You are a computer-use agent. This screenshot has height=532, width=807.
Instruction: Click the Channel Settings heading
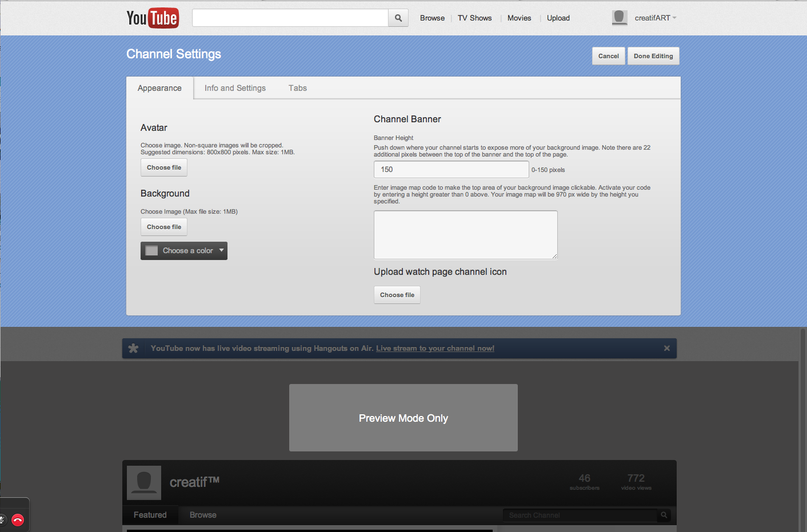(174, 54)
